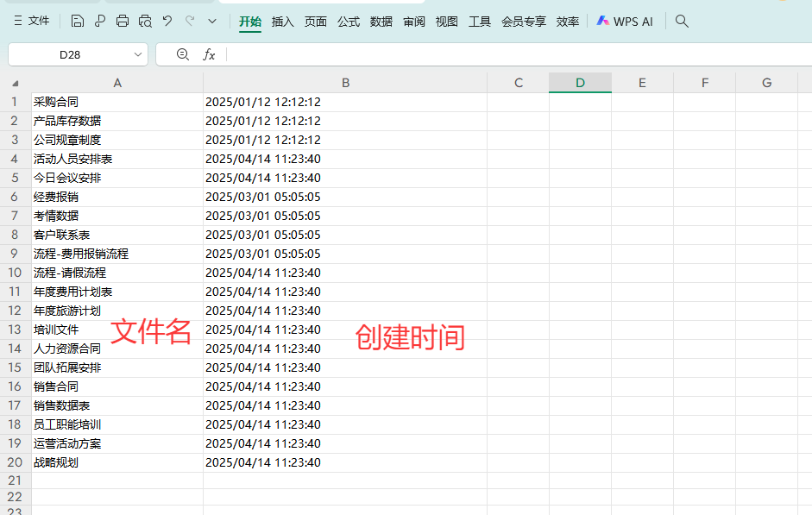Click cell containing 年度费用计划表
This screenshot has height=515, width=812.
pos(117,292)
